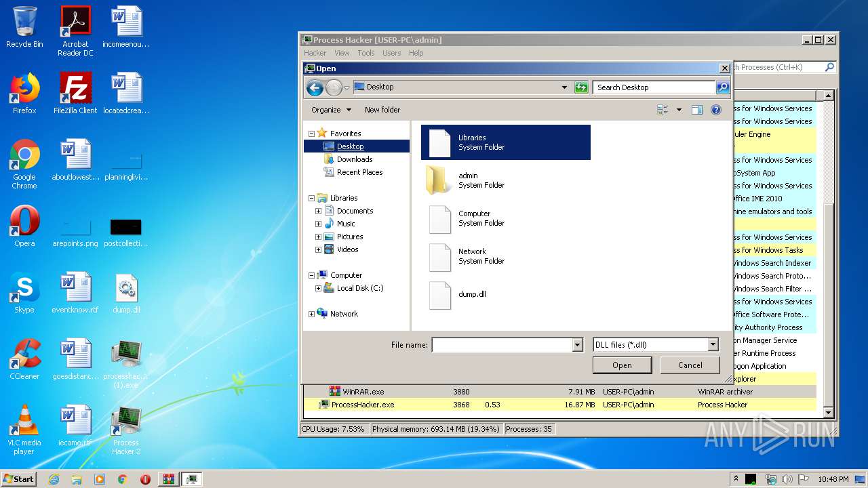
Task: Open the view options dropdown arrow
Action: (679, 110)
